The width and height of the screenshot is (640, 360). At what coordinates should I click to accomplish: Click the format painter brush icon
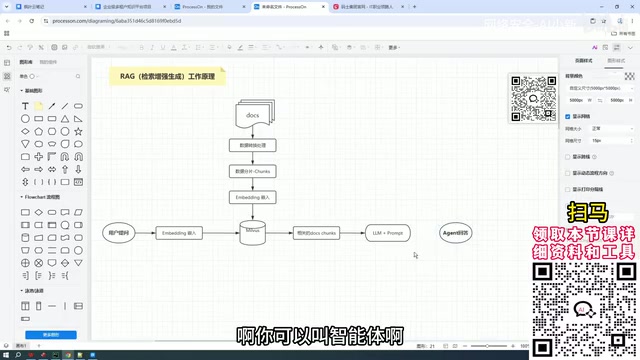(30, 47)
